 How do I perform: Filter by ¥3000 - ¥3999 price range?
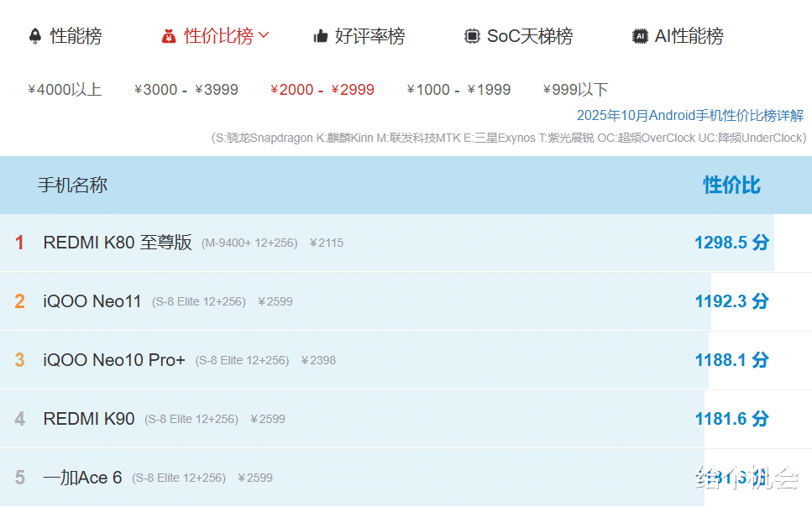click(x=186, y=90)
